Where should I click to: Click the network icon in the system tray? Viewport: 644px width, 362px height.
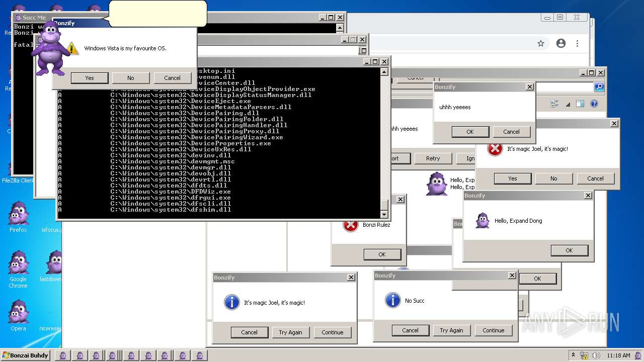pos(584,355)
